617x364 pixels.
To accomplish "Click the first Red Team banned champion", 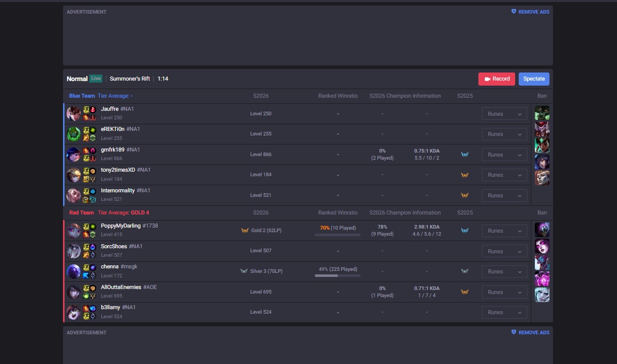I will point(542,230).
